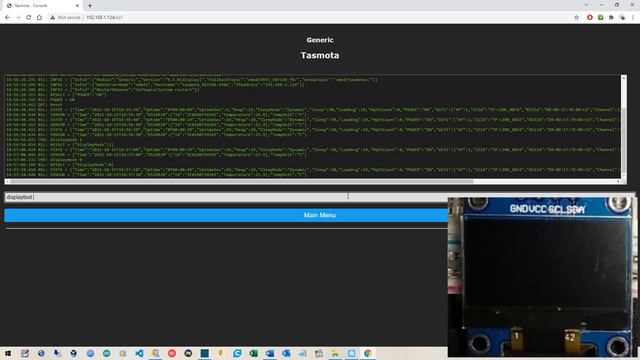The image size is (640, 360).
Task: Open the notepad-style app next to Start
Action: click(x=24, y=353)
